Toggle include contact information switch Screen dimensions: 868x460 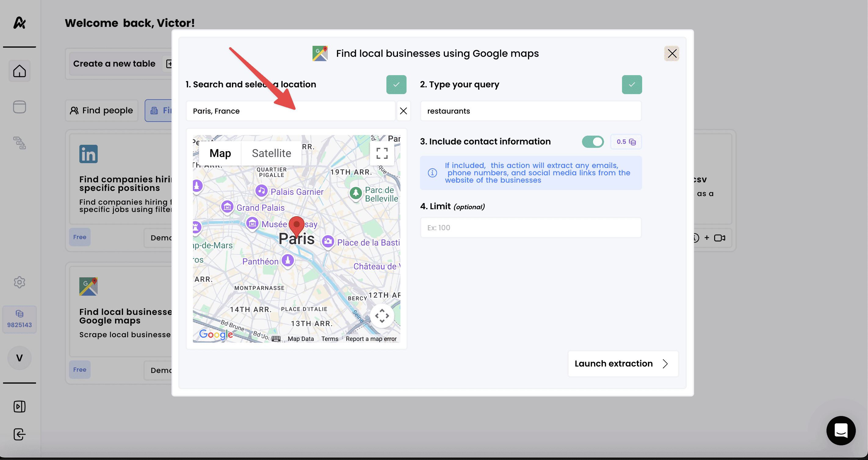(x=593, y=142)
